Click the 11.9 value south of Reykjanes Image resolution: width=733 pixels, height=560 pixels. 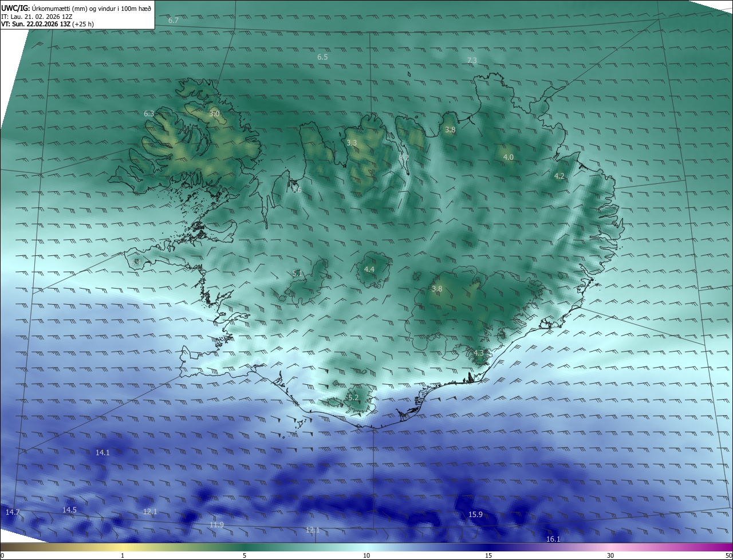[216, 524]
